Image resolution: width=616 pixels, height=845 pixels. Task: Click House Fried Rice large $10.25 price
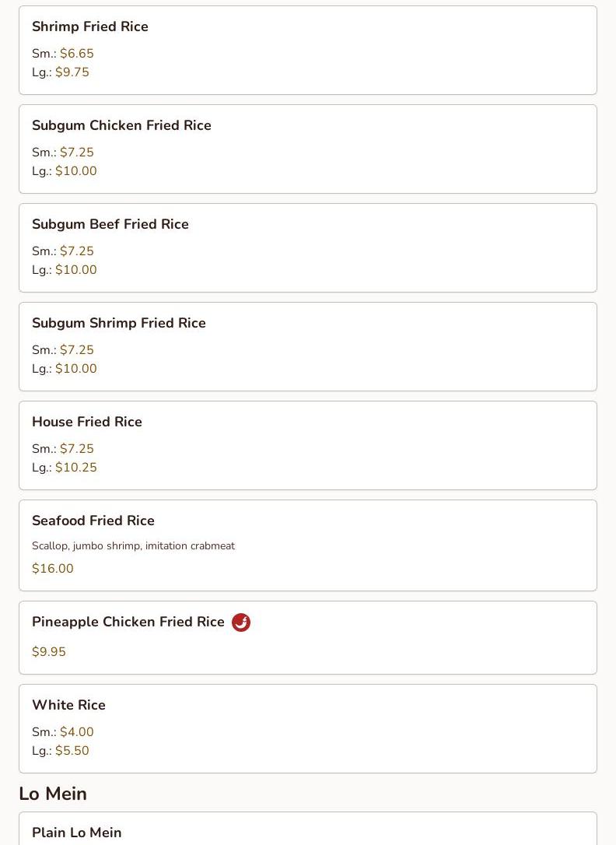76,468
